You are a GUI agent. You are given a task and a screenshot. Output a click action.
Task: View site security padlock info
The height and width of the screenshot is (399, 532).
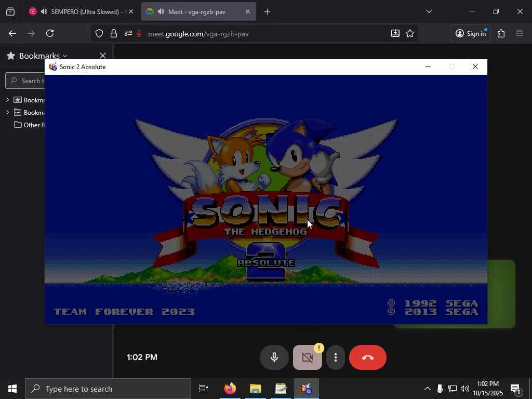(114, 33)
